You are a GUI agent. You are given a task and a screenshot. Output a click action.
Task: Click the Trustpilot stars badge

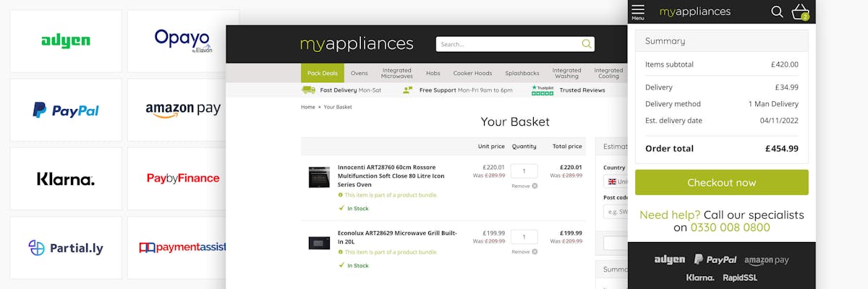click(542, 90)
